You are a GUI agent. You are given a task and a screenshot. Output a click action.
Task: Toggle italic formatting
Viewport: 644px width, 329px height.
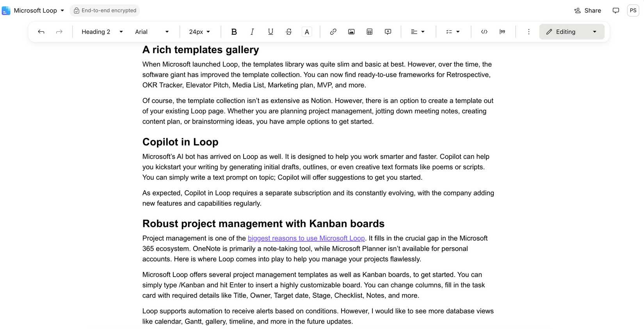tap(252, 32)
